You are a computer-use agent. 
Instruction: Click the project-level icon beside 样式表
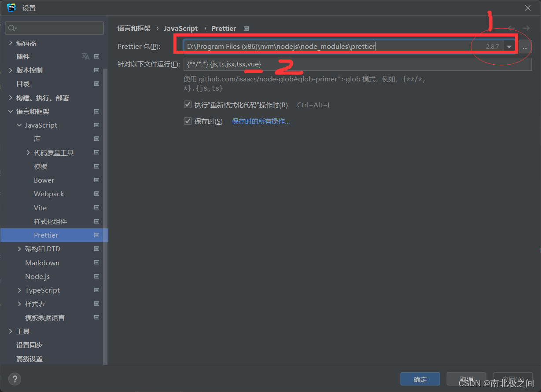point(97,304)
